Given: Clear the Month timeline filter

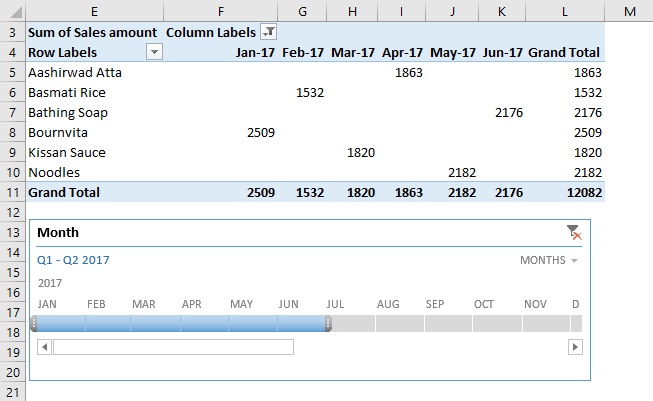Looking at the screenshot, I should pos(574,233).
